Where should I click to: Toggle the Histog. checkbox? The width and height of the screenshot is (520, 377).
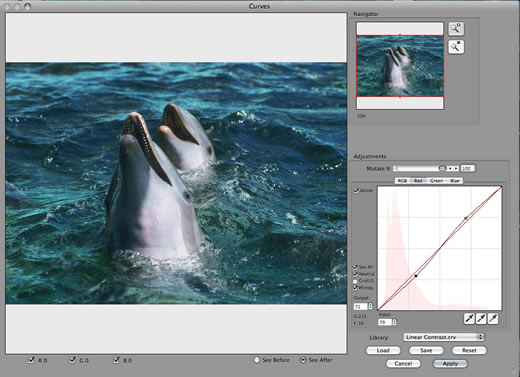pyautogui.click(x=355, y=287)
